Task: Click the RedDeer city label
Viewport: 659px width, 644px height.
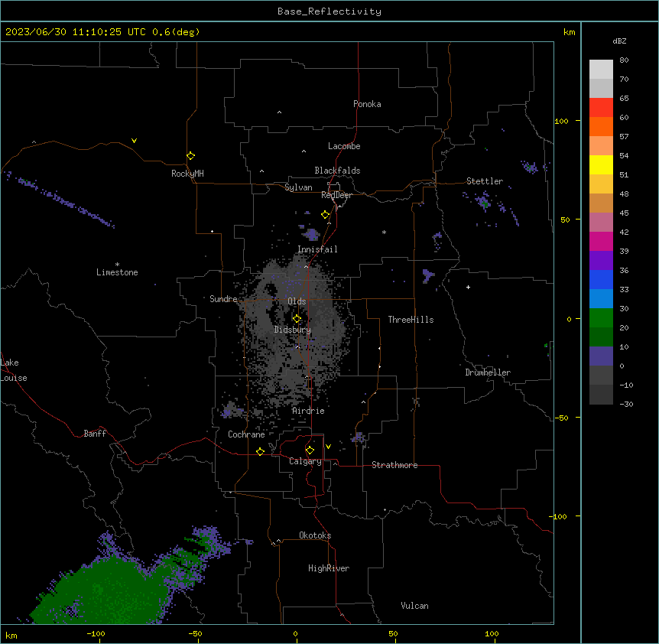Action: point(336,195)
